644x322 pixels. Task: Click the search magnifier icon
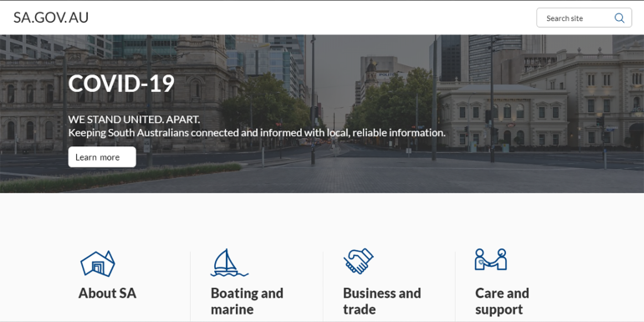pos(619,18)
